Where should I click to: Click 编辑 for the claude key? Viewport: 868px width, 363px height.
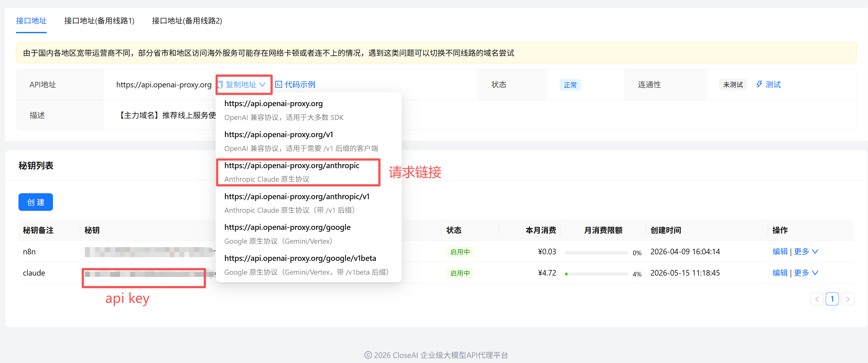(x=780, y=273)
